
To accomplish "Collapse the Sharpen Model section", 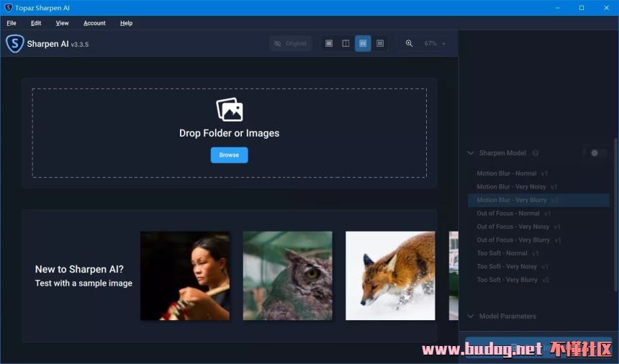I will pos(471,153).
